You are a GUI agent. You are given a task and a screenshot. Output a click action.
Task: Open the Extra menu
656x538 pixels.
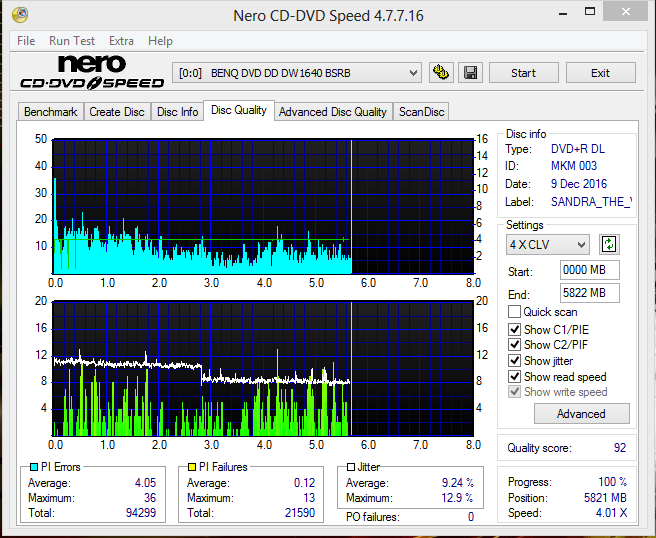pyautogui.click(x=121, y=41)
